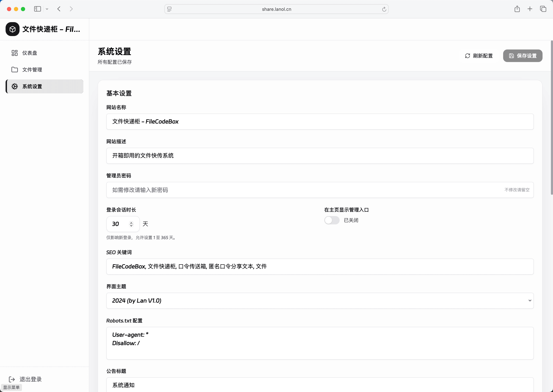Go forward with the Safari forward arrow
The image size is (553, 392).
pos(71,9)
